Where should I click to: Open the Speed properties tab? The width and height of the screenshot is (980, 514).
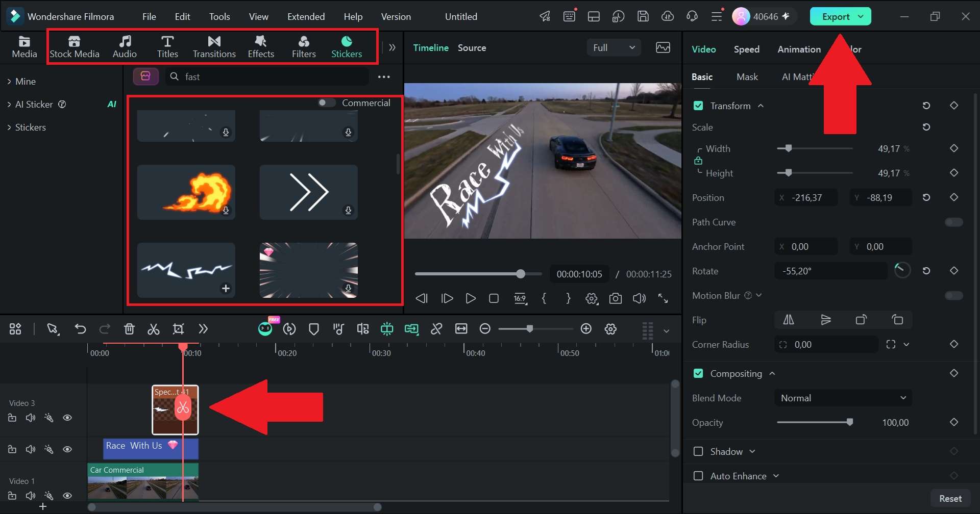tap(747, 49)
